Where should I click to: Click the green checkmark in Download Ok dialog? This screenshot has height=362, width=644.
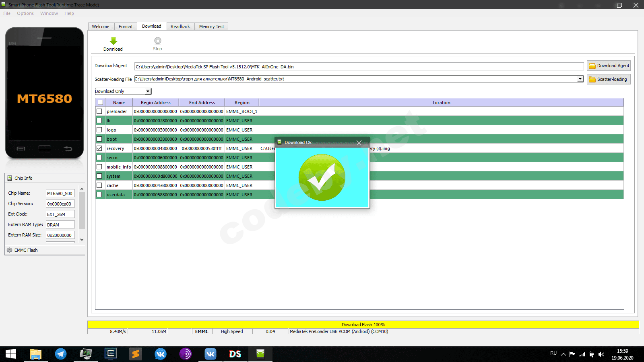pos(322,177)
